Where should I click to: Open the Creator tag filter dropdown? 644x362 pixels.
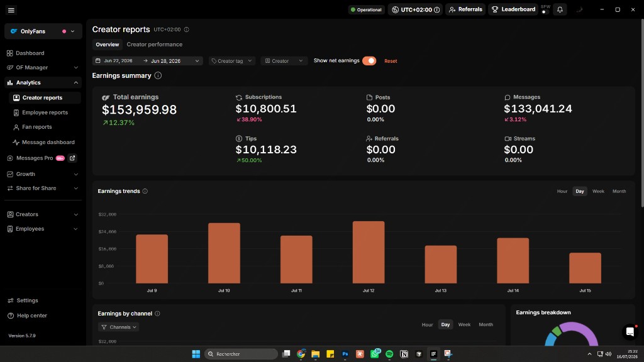point(231,61)
